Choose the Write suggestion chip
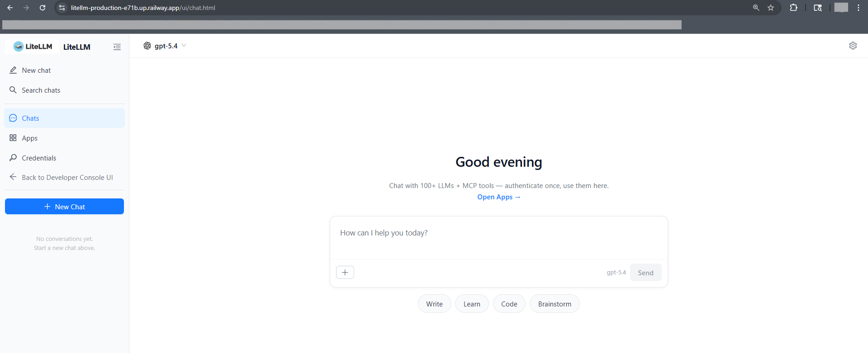The height and width of the screenshot is (353, 868). click(434, 304)
